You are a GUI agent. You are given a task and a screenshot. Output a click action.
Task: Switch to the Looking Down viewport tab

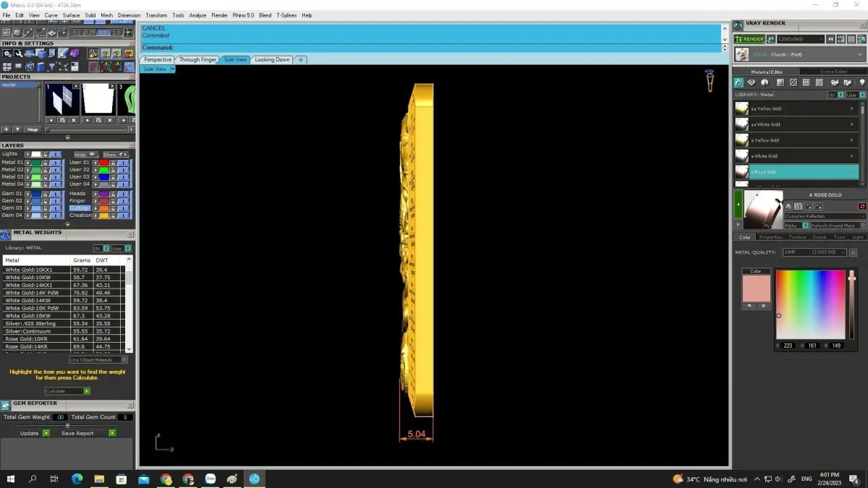[272, 60]
